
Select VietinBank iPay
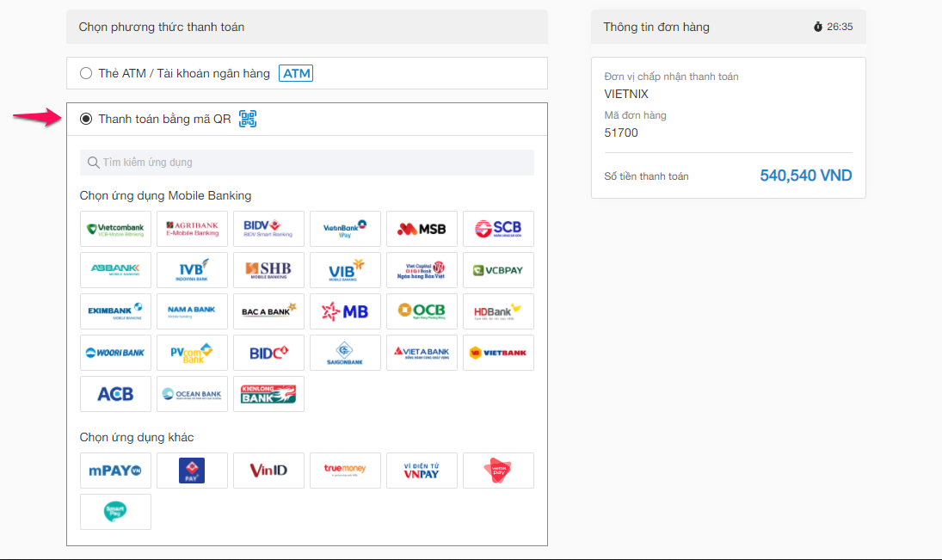pos(346,229)
